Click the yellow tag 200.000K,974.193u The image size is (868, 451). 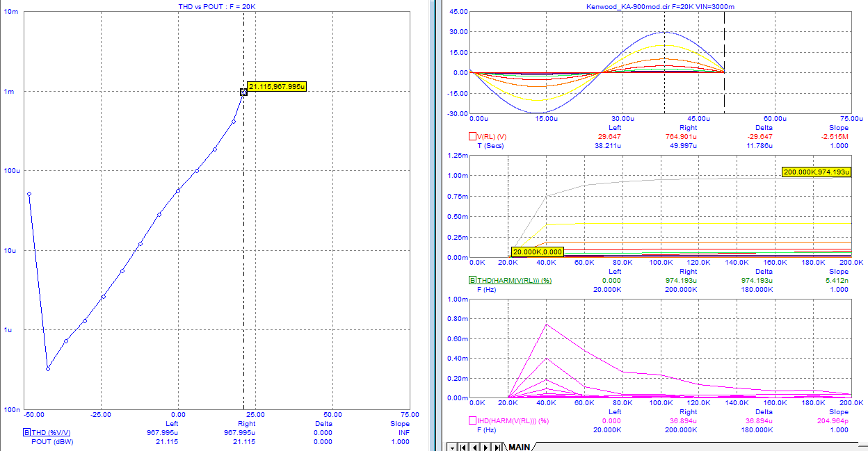pyautogui.click(x=817, y=172)
